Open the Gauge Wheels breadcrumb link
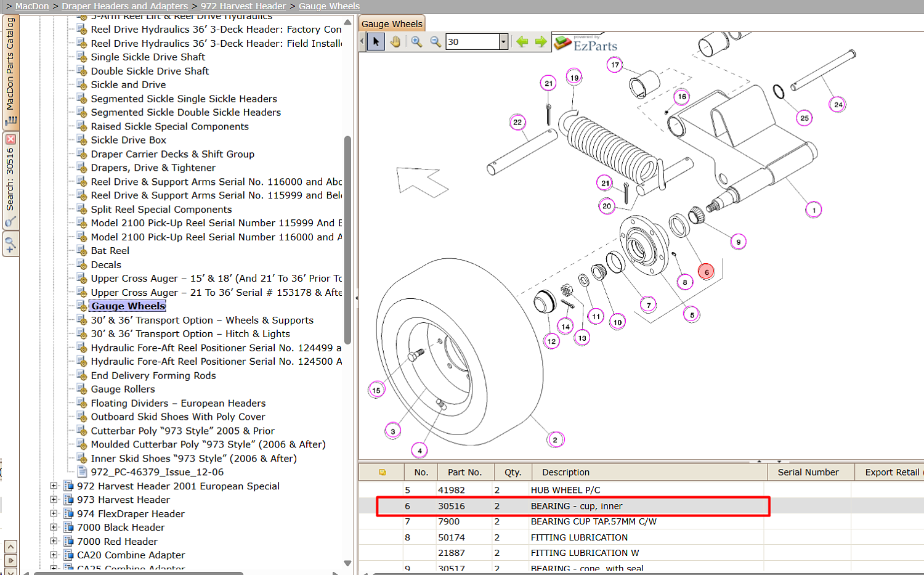The height and width of the screenshot is (575, 924). (x=330, y=6)
